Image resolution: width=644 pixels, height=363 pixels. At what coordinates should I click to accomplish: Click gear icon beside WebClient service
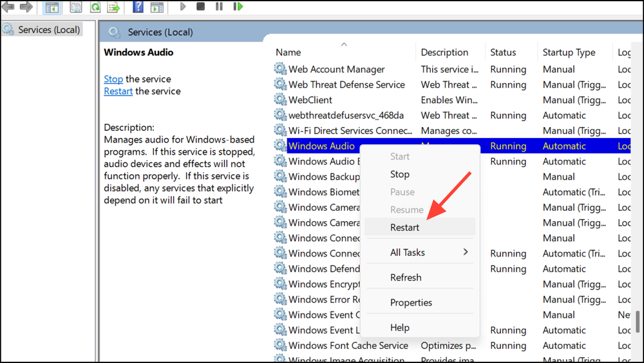[281, 99]
